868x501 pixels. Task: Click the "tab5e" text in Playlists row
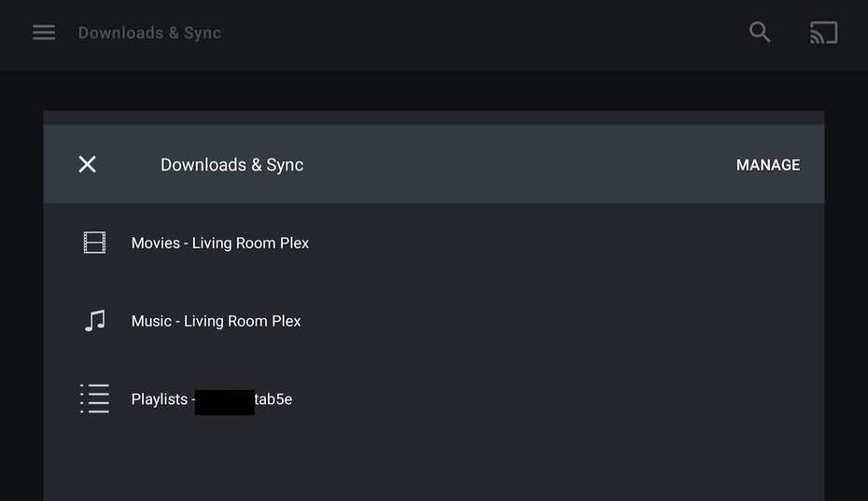tap(273, 399)
